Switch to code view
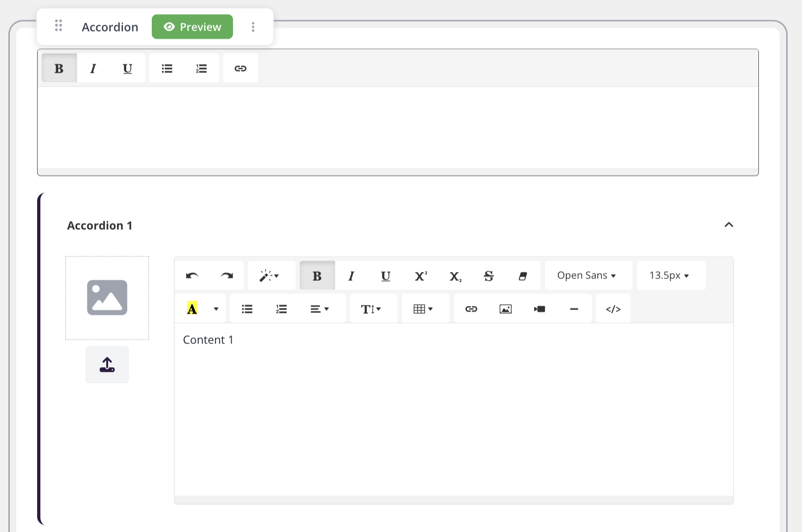The height and width of the screenshot is (532, 802). pos(613,309)
